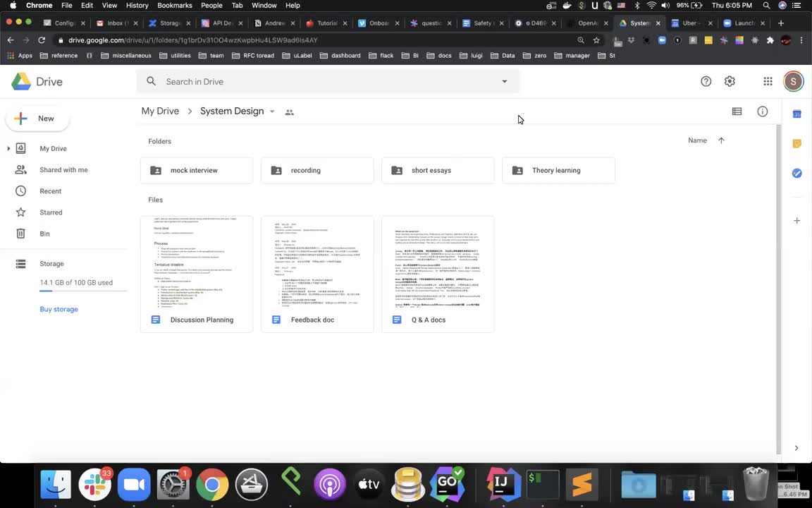Open Storage view
Screen dimensions: 812x508
coord(51,264)
